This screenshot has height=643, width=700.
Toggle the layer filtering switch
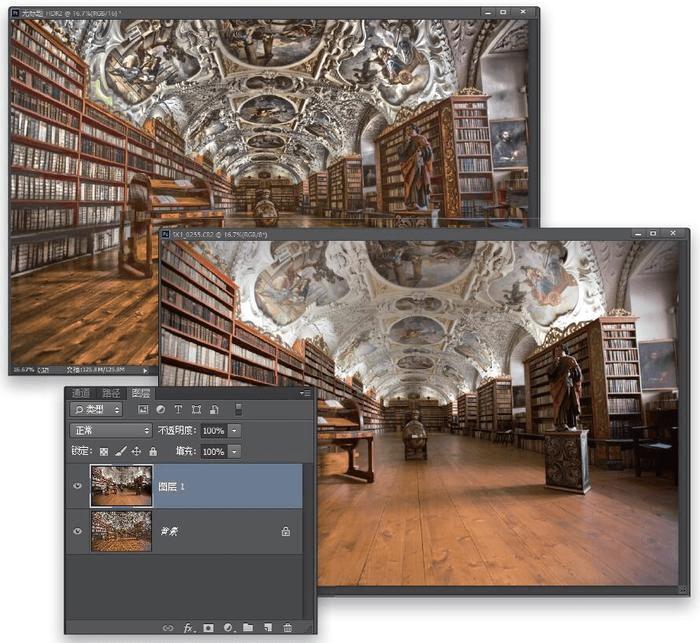(238, 409)
